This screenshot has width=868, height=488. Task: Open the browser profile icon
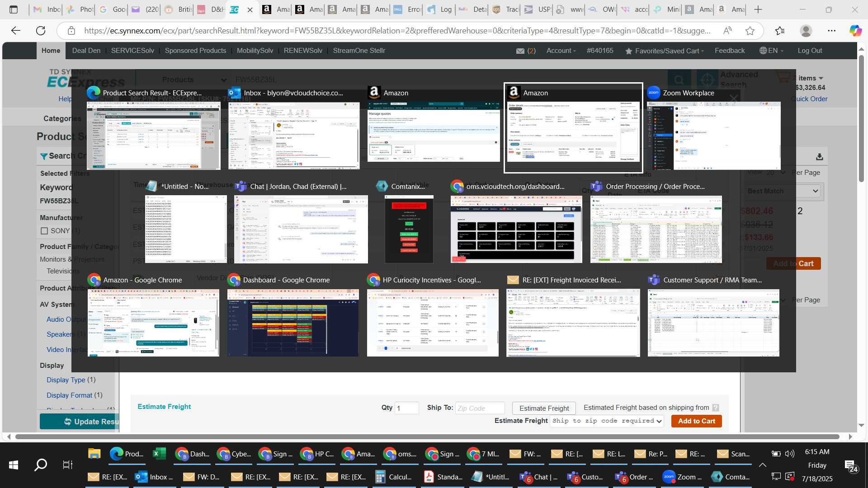tap(806, 31)
